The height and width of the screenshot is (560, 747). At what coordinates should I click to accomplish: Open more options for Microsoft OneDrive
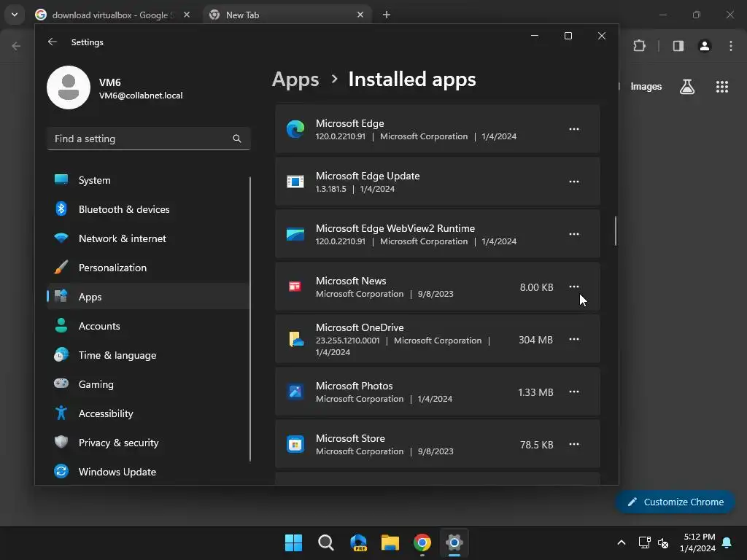click(x=574, y=339)
